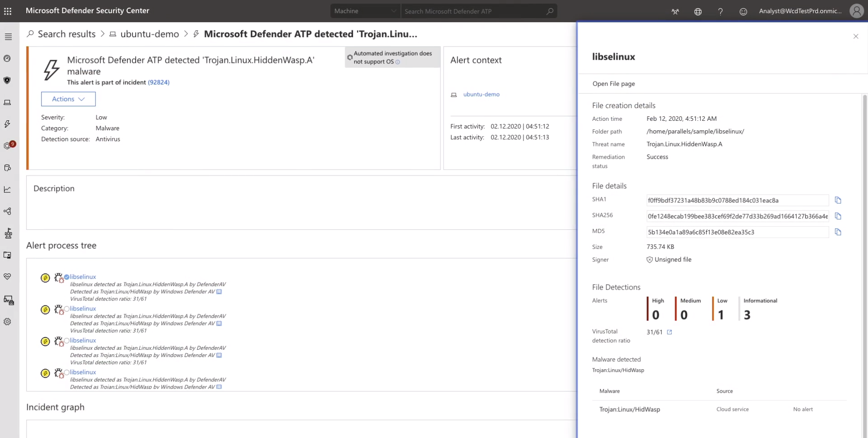Click Open File page
This screenshot has height=438, width=868.
613,84
